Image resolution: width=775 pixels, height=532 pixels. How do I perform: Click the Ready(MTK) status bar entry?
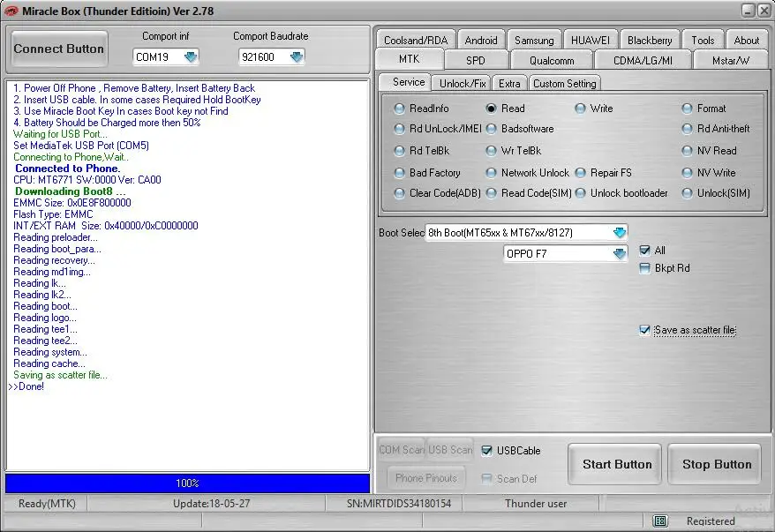click(47, 504)
